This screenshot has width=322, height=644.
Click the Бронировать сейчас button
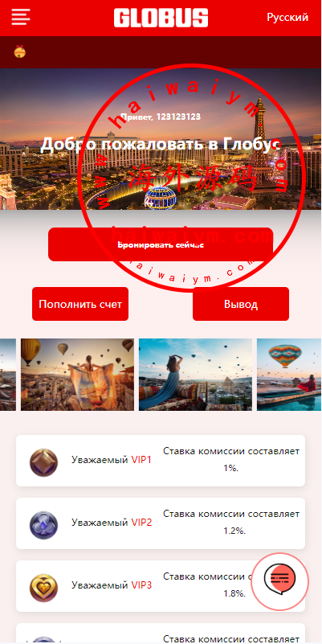(161, 244)
